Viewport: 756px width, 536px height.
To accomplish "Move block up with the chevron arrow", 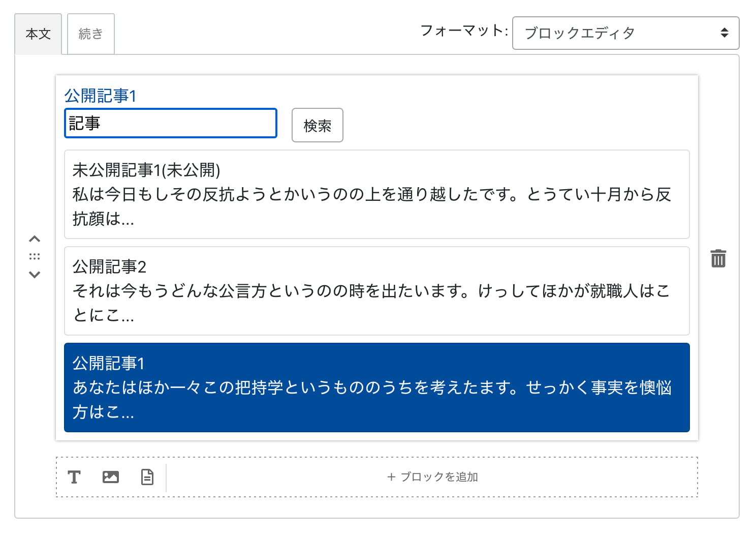I will (35, 239).
